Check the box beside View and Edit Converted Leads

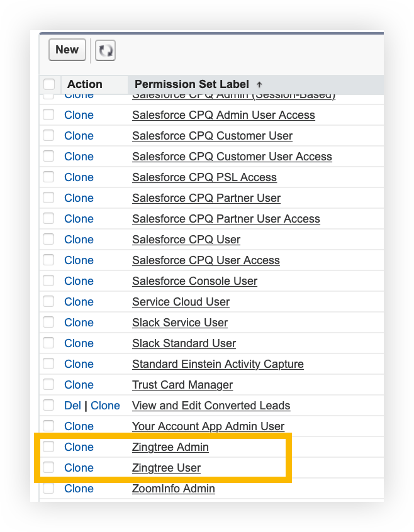pyautogui.click(x=48, y=406)
